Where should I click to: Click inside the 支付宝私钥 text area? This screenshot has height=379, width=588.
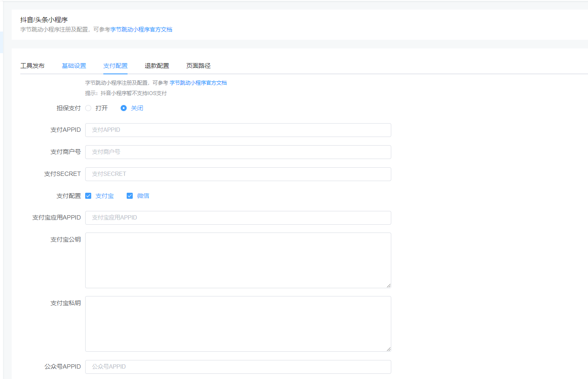238,324
